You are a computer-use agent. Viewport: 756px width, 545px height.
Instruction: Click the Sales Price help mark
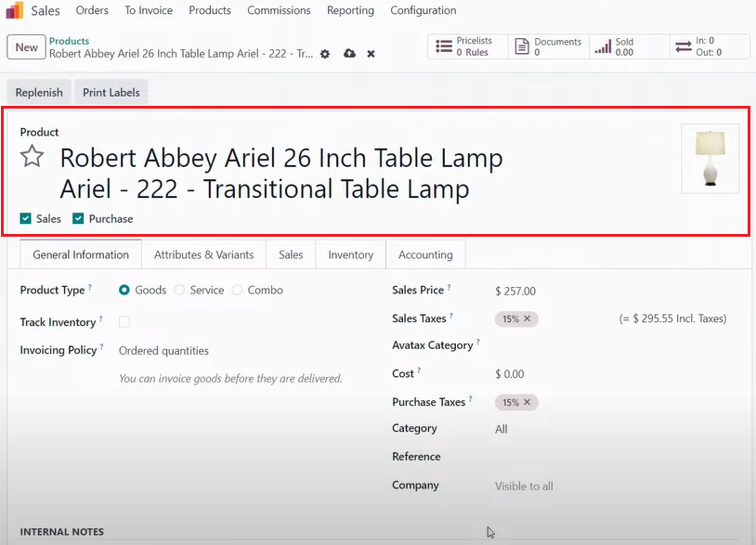[x=449, y=287]
